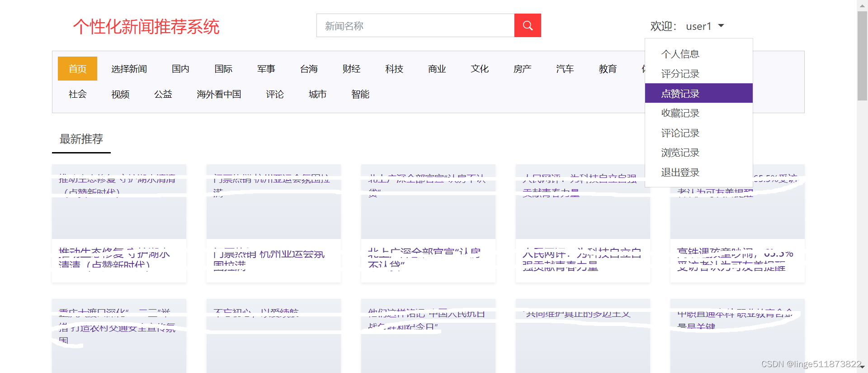View 浏览记录 from the user menu
This screenshot has height=373, width=868.
pyautogui.click(x=699, y=153)
